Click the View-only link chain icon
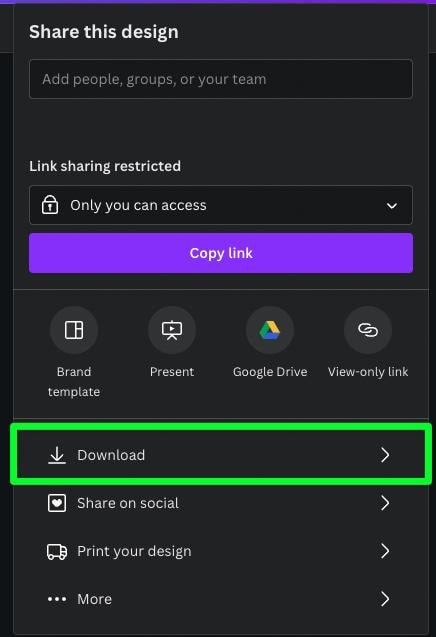 [368, 330]
